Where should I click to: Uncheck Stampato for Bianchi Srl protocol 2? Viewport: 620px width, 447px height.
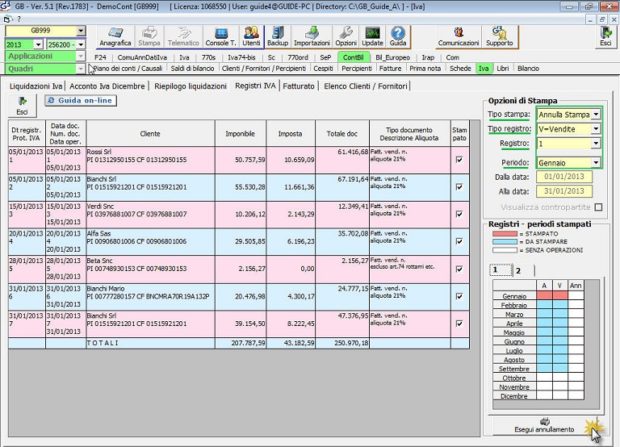coord(459,187)
